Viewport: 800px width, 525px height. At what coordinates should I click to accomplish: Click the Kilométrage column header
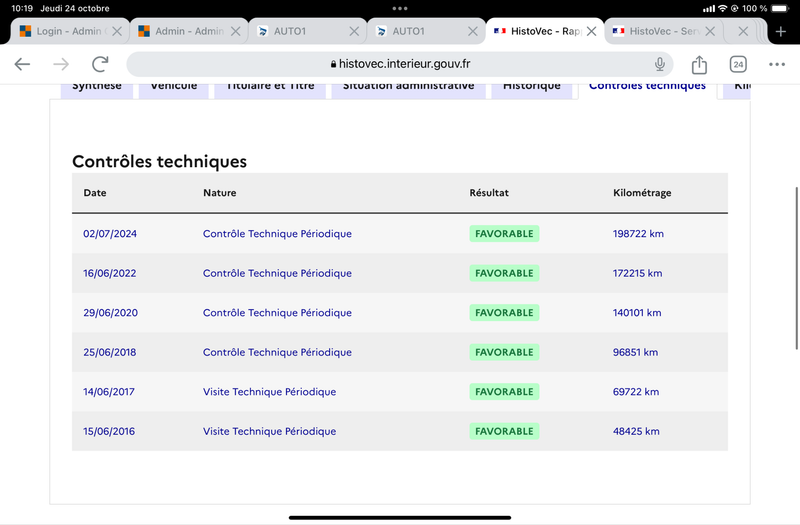[x=642, y=193]
